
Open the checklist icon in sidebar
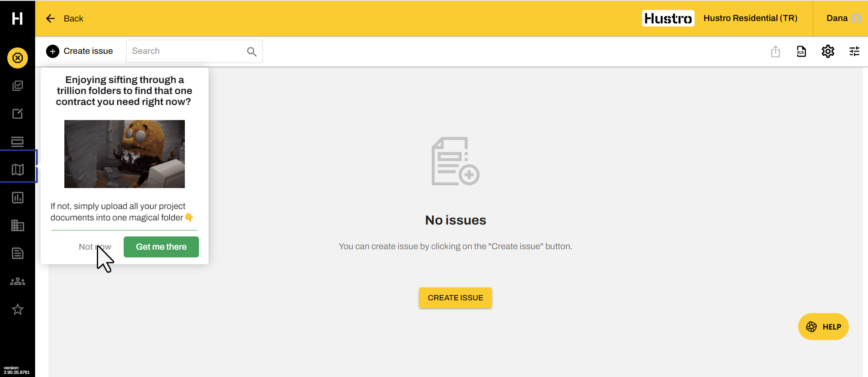pyautogui.click(x=17, y=86)
